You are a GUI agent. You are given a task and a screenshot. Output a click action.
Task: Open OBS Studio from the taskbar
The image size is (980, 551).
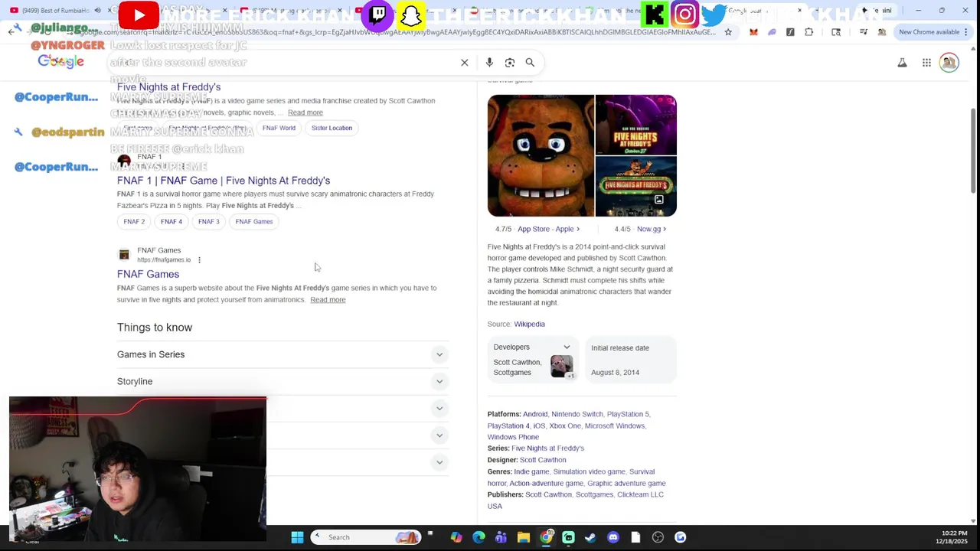[x=658, y=537]
